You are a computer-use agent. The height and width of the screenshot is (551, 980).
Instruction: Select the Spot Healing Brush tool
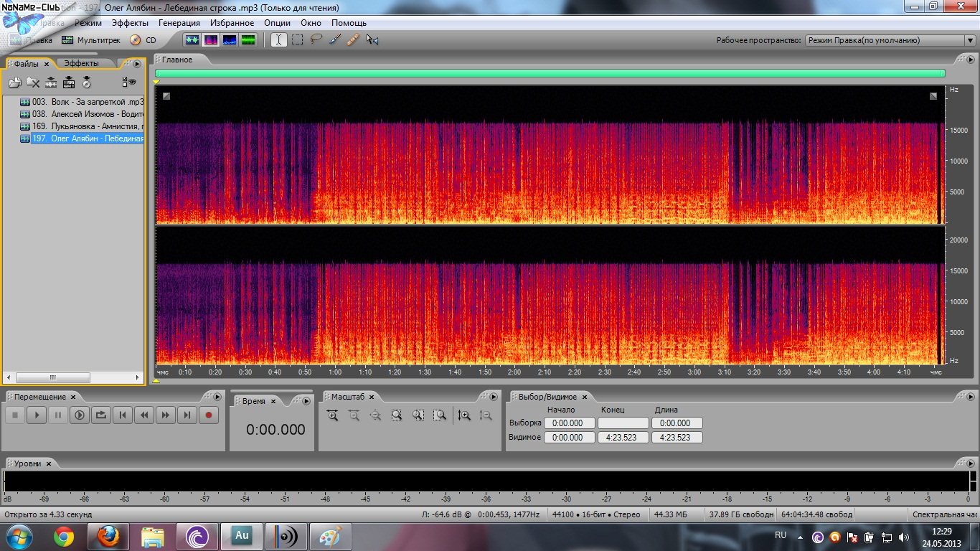(x=353, y=40)
